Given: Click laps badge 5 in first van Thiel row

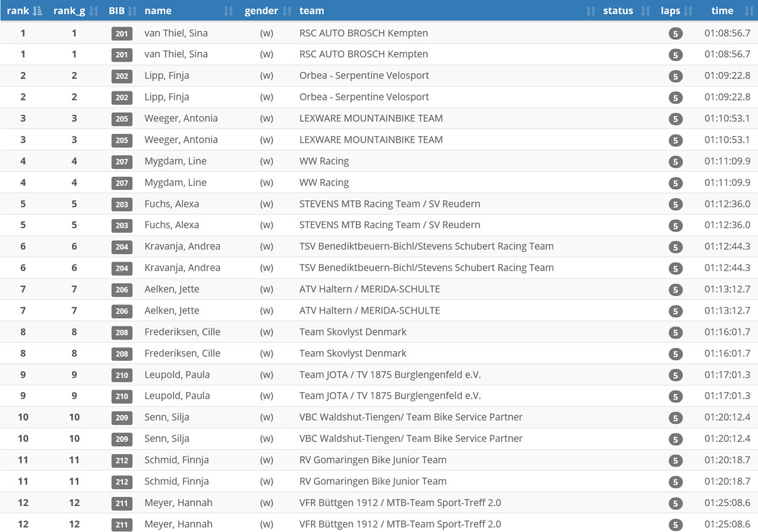Looking at the screenshot, I should [x=675, y=33].
